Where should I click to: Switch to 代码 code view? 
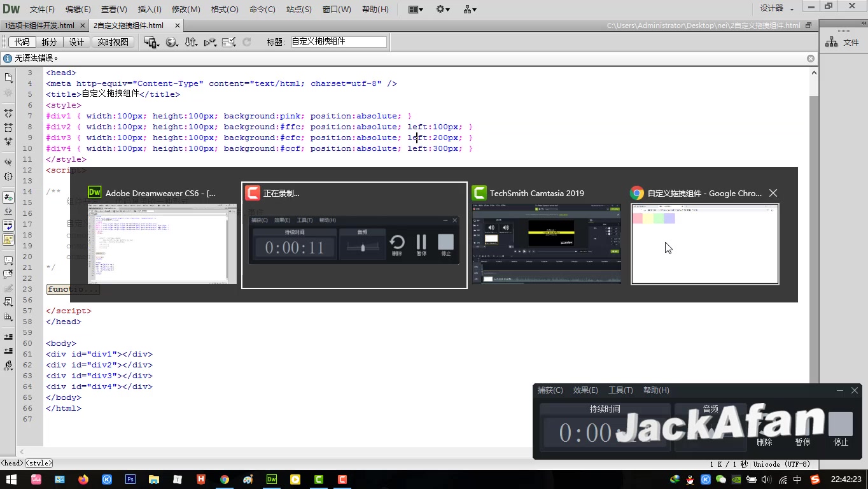click(22, 42)
